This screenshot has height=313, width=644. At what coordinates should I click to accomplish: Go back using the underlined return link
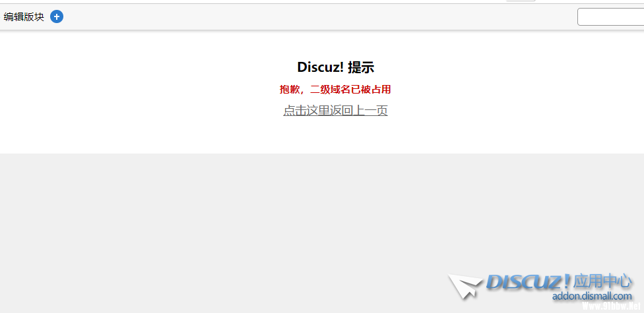[x=335, y=110]
